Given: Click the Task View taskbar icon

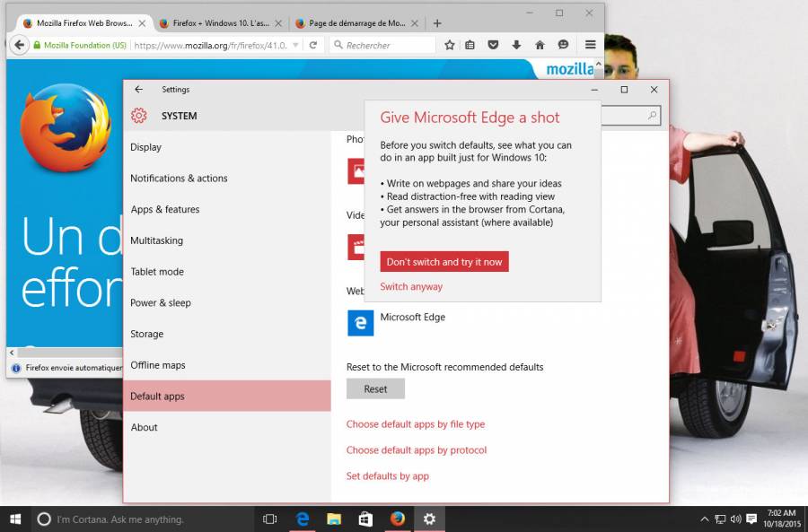Looking at the screenshot, I should tap(269, 519).
